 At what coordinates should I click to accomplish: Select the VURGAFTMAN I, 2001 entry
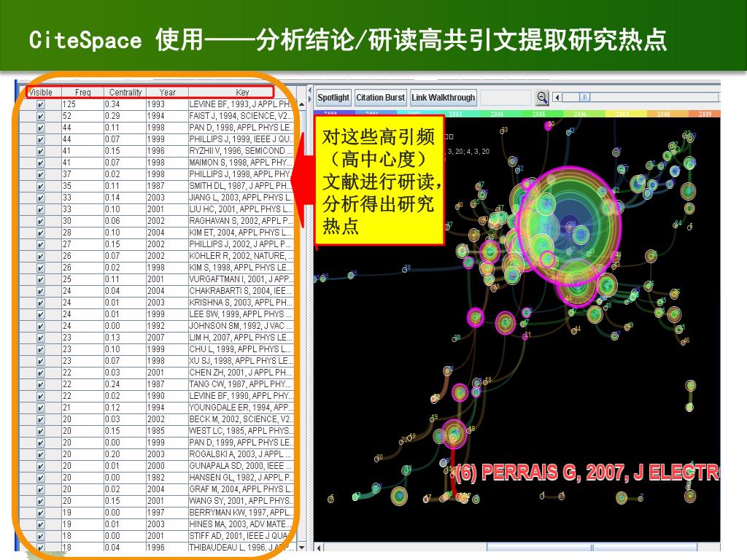click(x=241, y=279)
